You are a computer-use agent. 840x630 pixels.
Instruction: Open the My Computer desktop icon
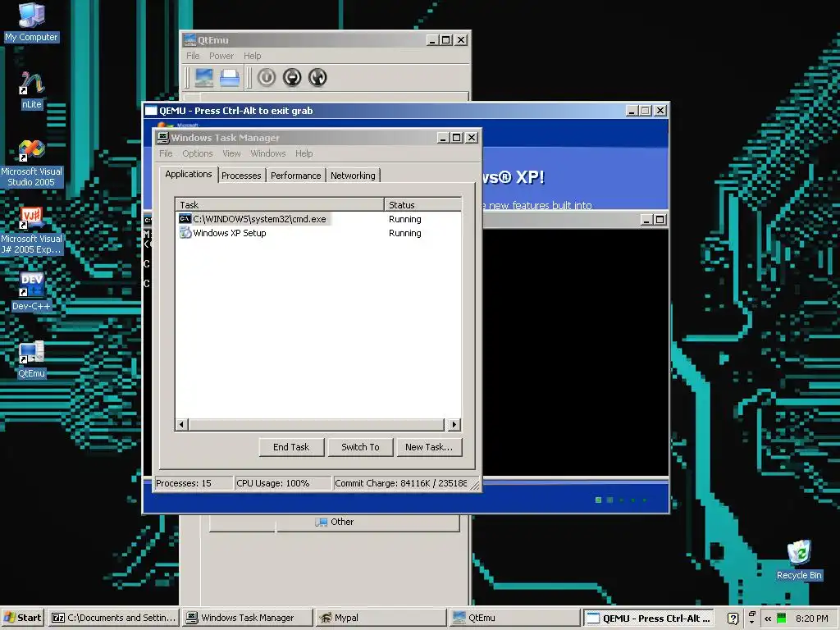(32, 22)
